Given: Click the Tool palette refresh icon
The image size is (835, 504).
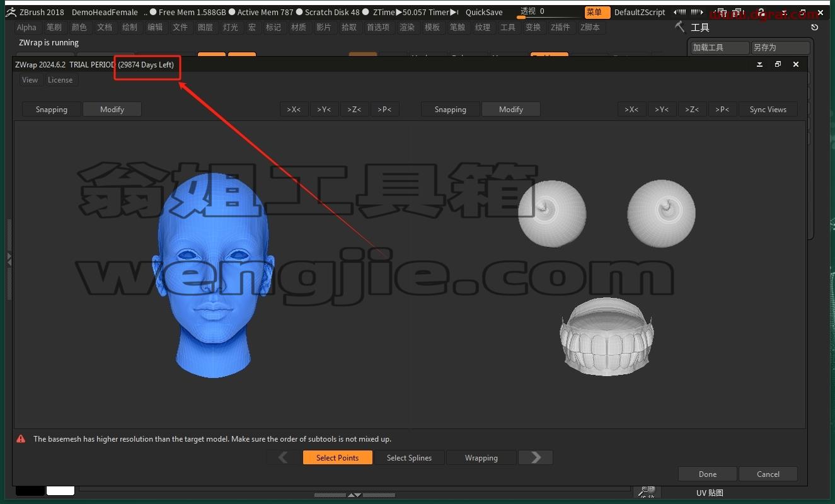Looking at the screenshot, I should pyautogui.click(x=815, y=27).
